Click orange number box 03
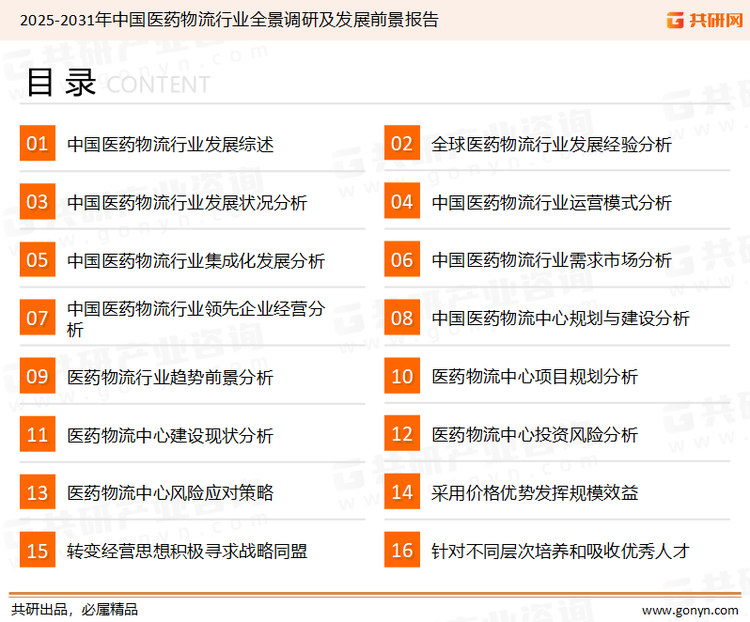Image resolution: width=750 pixels, height=622 pixels. point(37,201)
